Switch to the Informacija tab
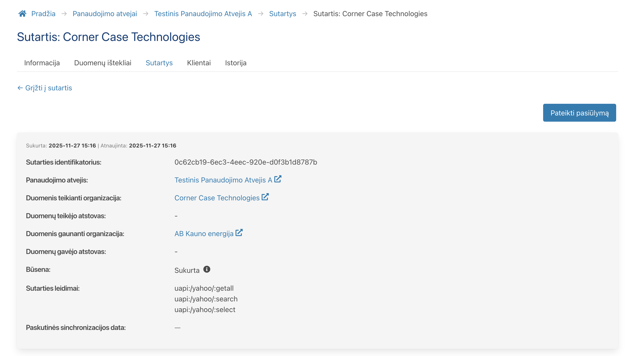 [42, 63]
